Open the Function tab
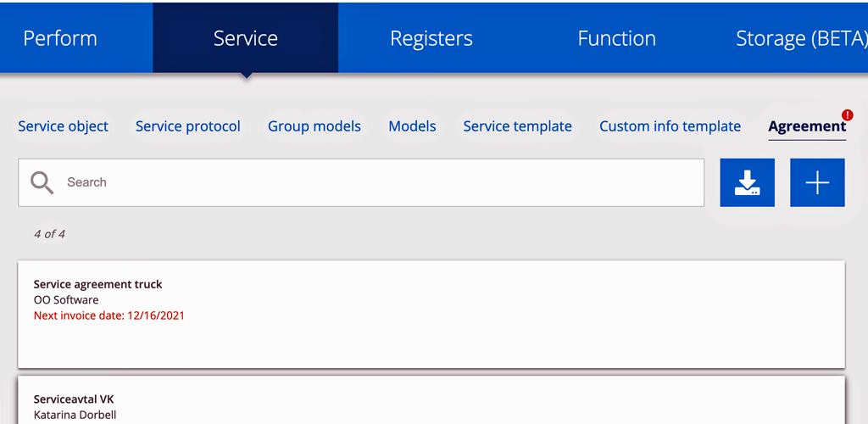The height and width of the screenshot is (424, 868). pyautogui.click(x=617, y=38)
